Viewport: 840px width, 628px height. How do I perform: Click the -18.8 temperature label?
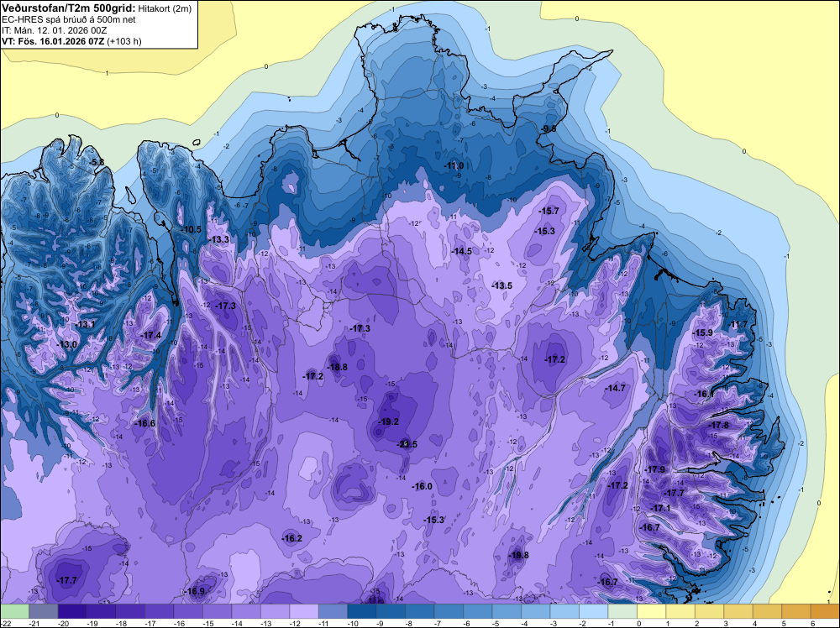338,367
